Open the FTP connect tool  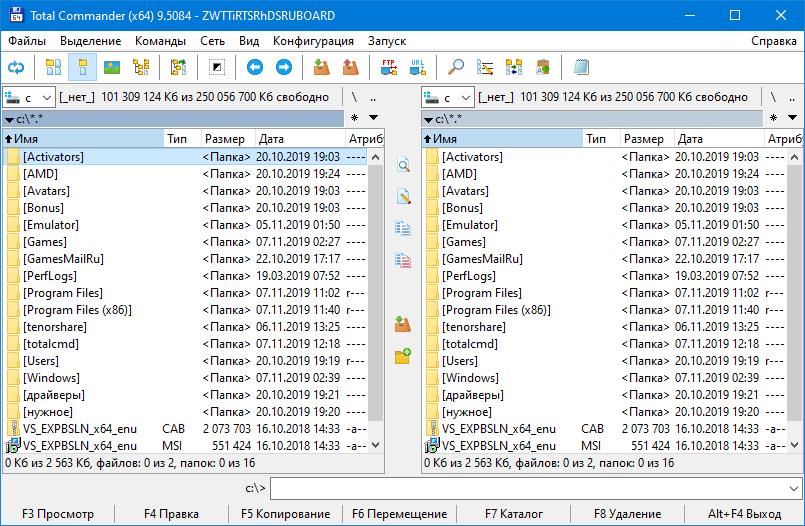click(x=389, y=68)
